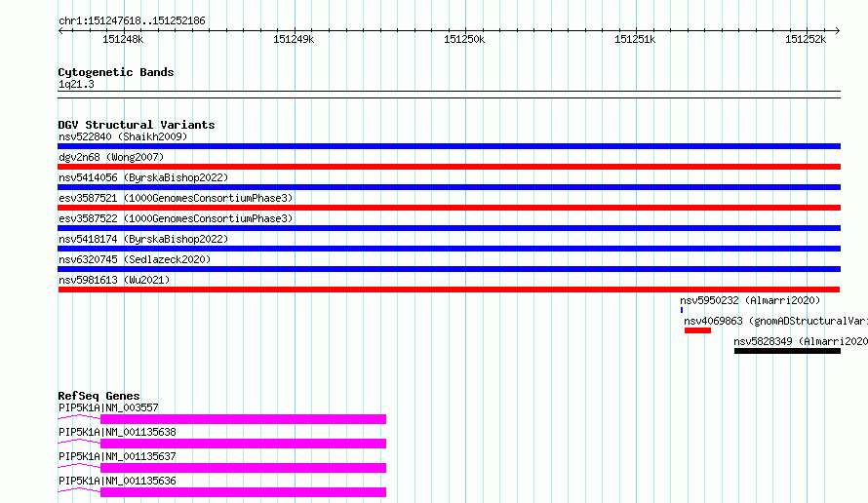Click the thin intron line of NM_001135638
The width and height of the screenshot is (868, 503).
[x=79, y=442]
